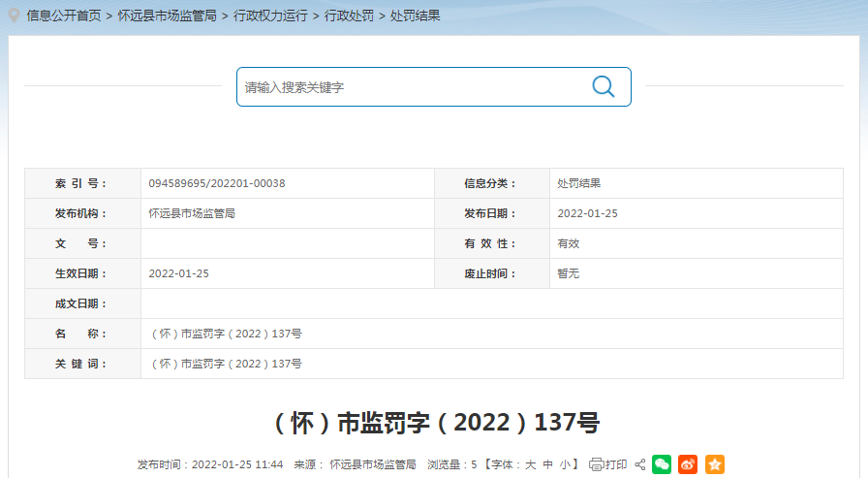Click 怀远县市场监管局 in 发布机构 row
Screen dimensions: 868x478
click(192, 213)
